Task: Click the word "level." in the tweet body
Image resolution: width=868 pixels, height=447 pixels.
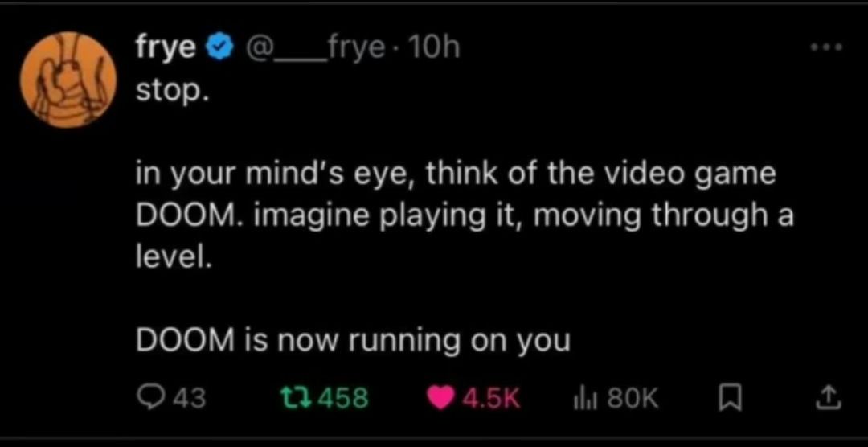Action: pos(174,256)
